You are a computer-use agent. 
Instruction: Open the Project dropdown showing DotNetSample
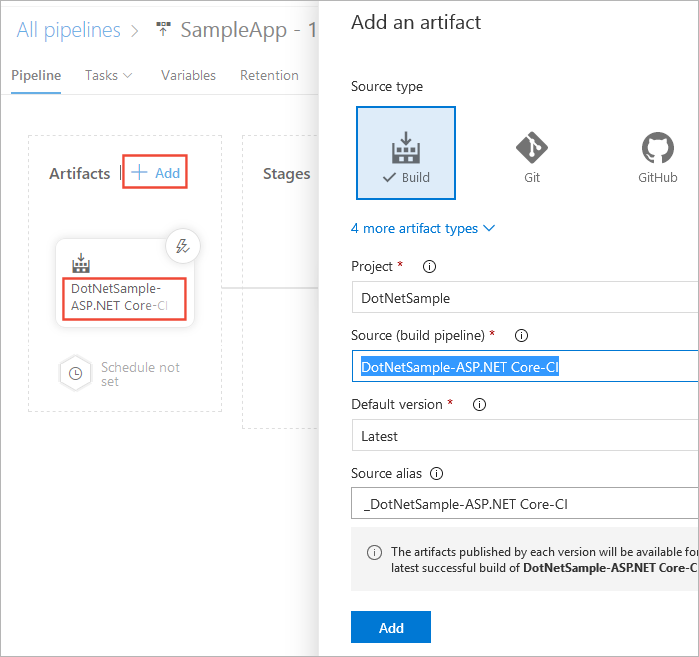pos(525,297)
